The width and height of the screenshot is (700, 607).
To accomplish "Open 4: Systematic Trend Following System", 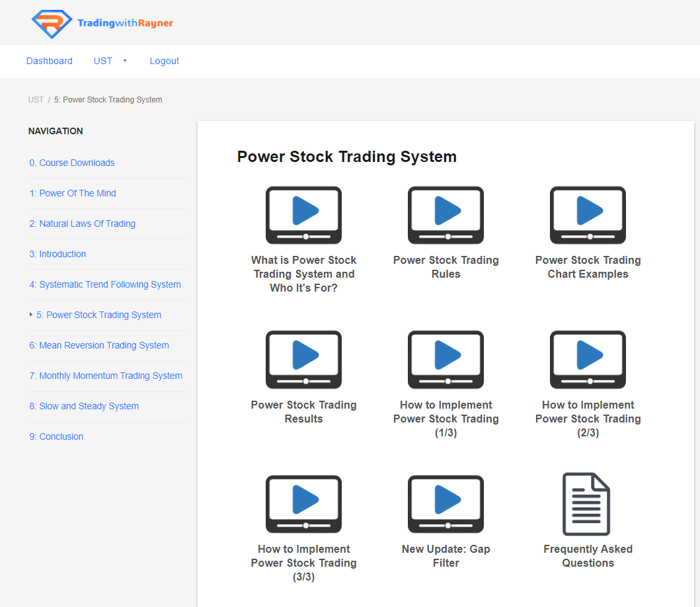I will coord(105,284).
